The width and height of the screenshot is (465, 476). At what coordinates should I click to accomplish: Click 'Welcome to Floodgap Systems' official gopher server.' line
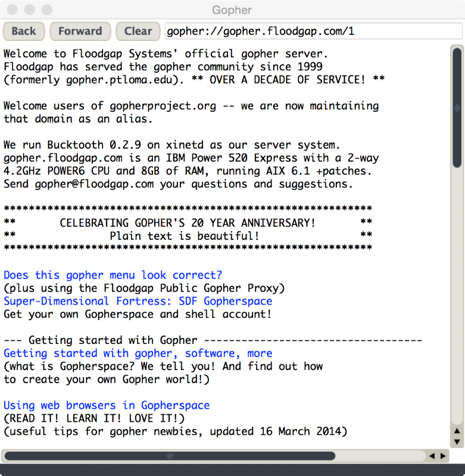166,54
